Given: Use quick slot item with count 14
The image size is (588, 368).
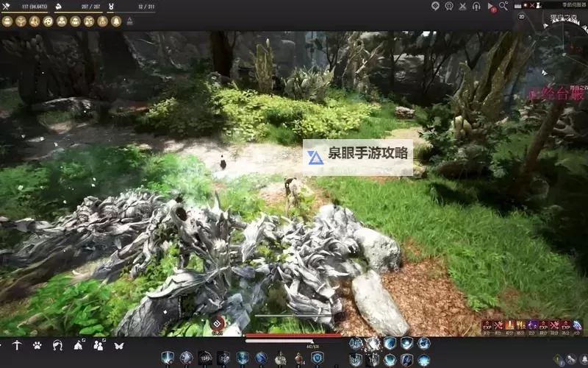Looking at the screenshot, I should [299, 358].
